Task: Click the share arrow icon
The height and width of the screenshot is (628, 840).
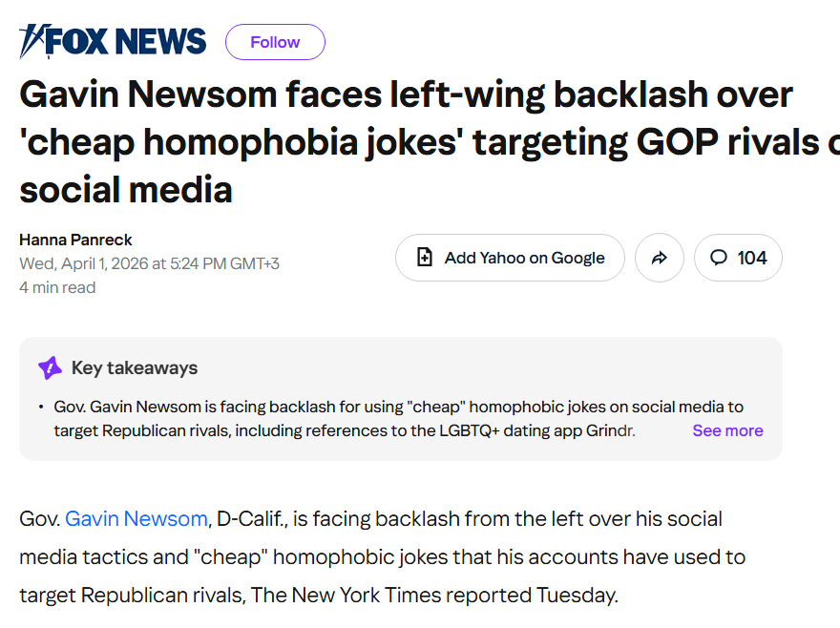Action: (660, 258)
